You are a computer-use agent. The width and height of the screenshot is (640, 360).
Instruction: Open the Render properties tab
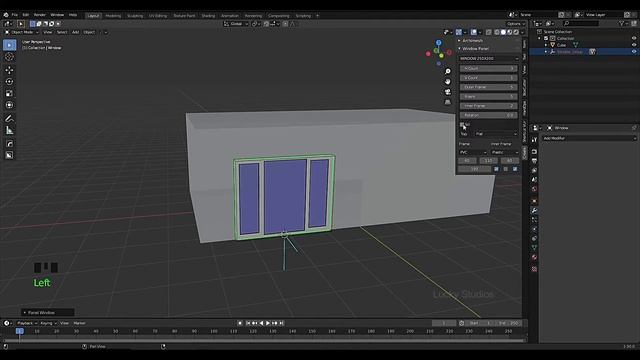[534, 152]
